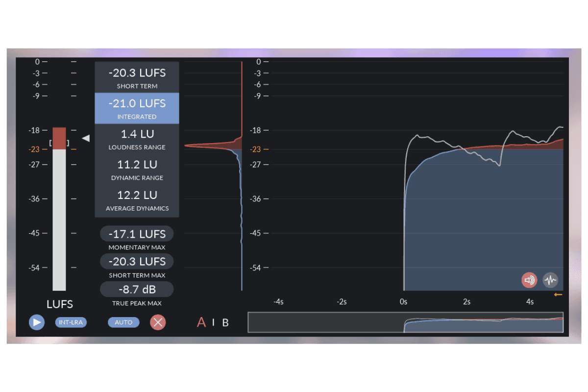Click the 4s mark on the time axis
588x392 pixels.
tap(530, 302)
